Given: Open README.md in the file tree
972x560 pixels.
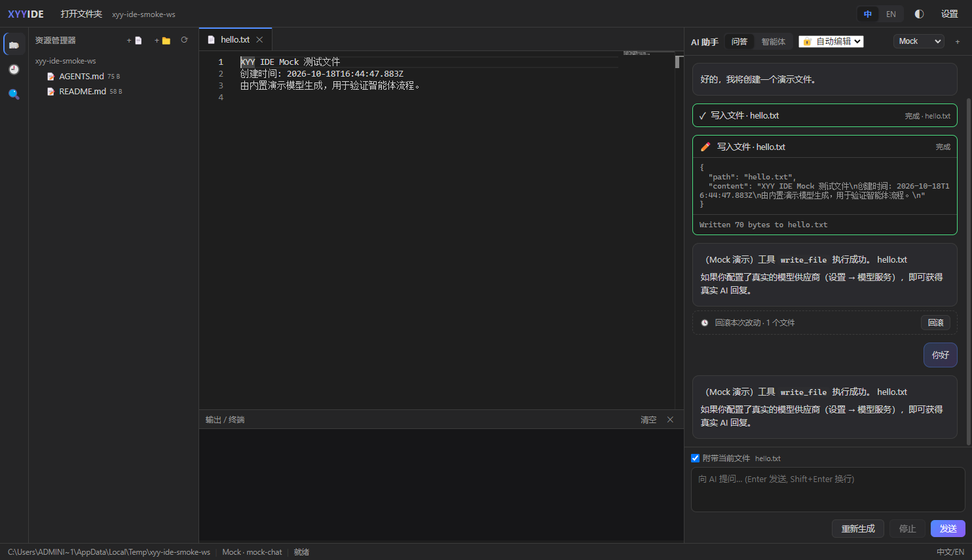Looking at the screenshot, I should (x=83, y=92).
